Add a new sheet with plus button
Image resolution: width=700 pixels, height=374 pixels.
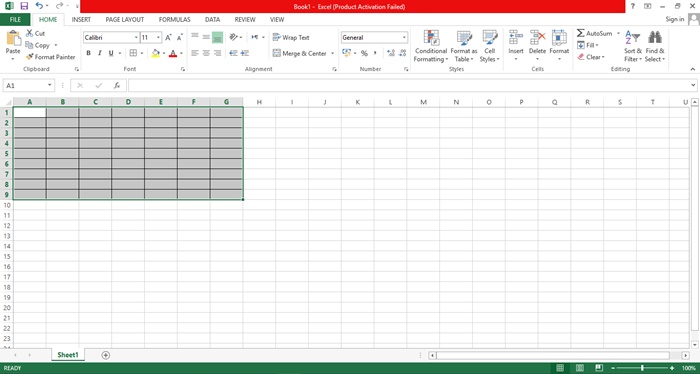[106, 355]
